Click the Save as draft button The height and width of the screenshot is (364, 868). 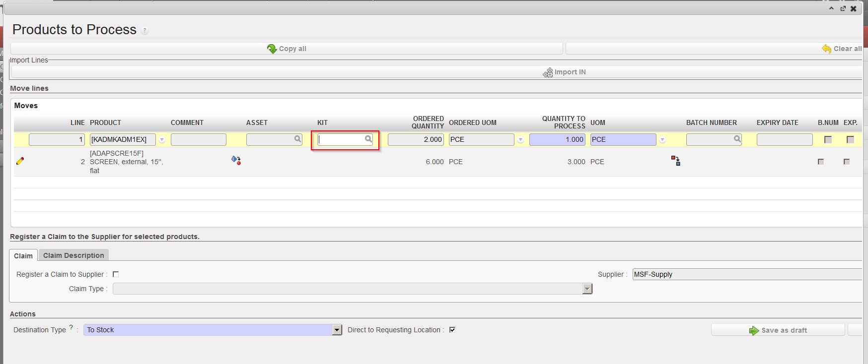click(778, 330)
